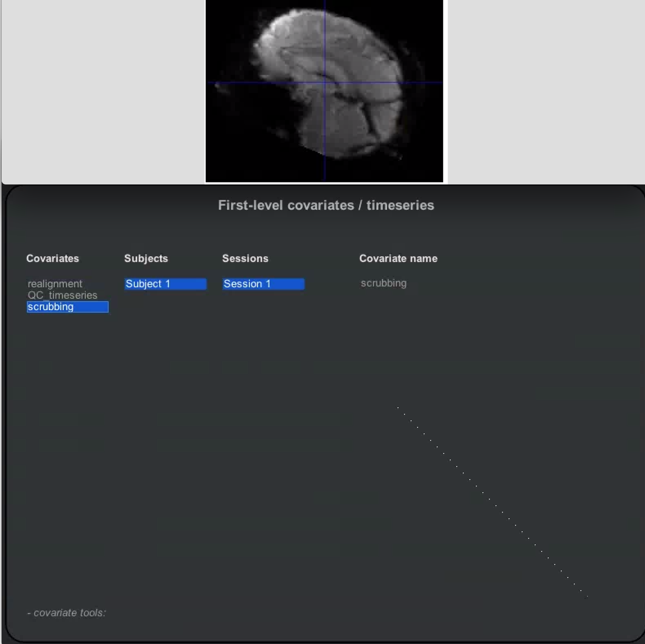
Task: Click the Subjects column header
Action: coord(146,258)
